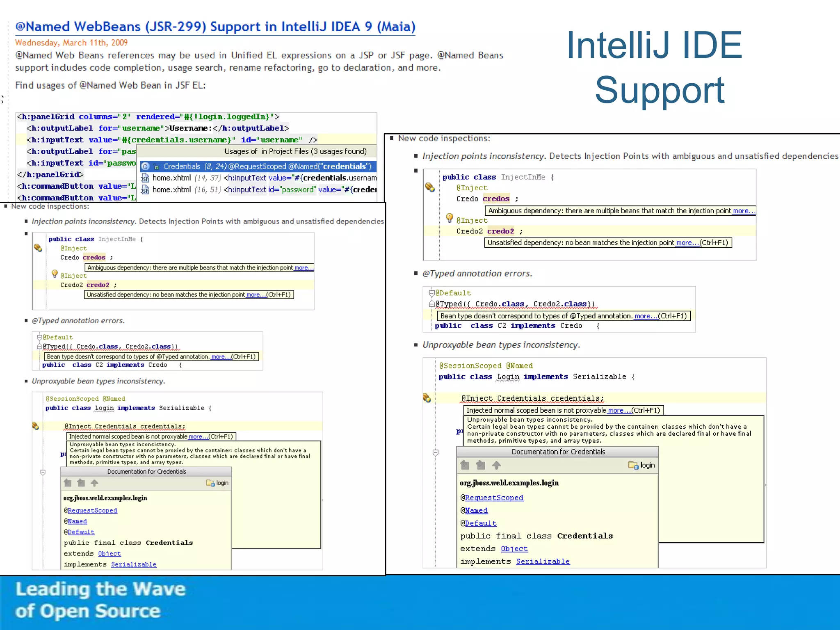Follow RequestScoped link in larger documentation popup
This screenshot has width=840, height=630.
[494, 498]
